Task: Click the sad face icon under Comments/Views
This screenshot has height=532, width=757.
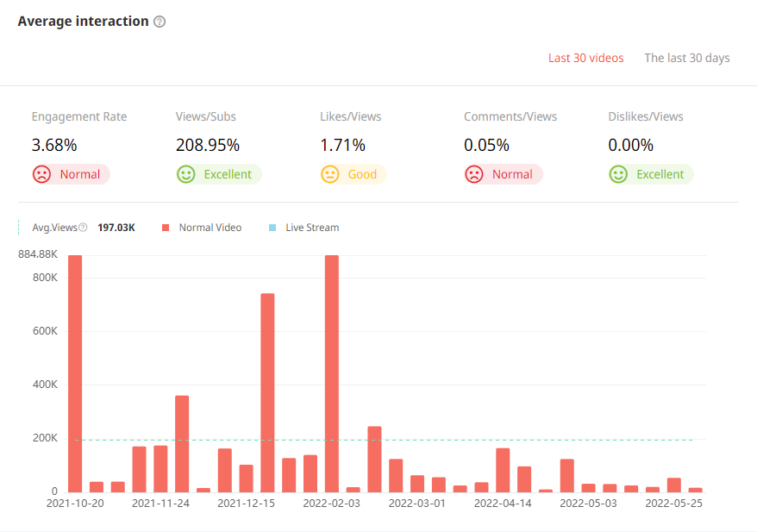Action: click(473, 174)
